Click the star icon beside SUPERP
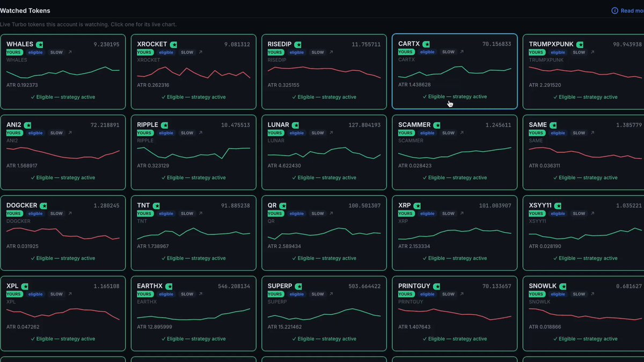This screenshot has height=362, width=644. coord(299,286)
